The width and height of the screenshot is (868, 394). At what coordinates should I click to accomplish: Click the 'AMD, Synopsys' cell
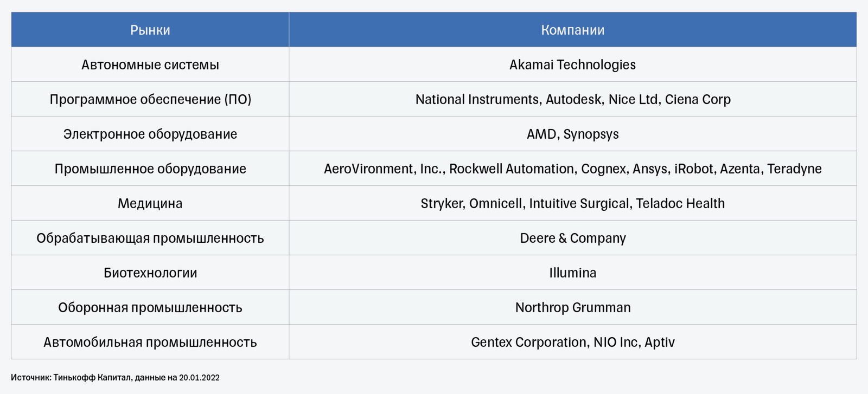[573, 134]
